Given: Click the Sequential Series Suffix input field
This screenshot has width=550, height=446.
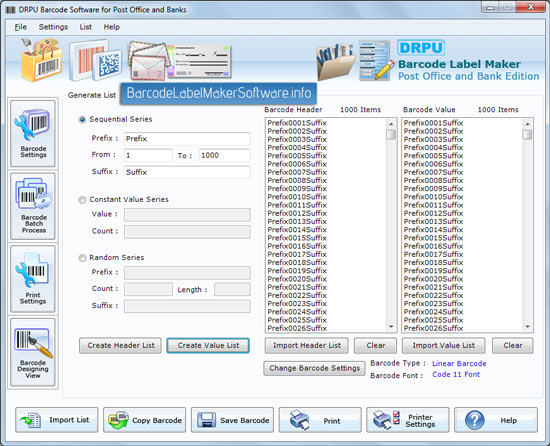Looking at the screenshot, I should pyautogui.click(x=187, y=172).
